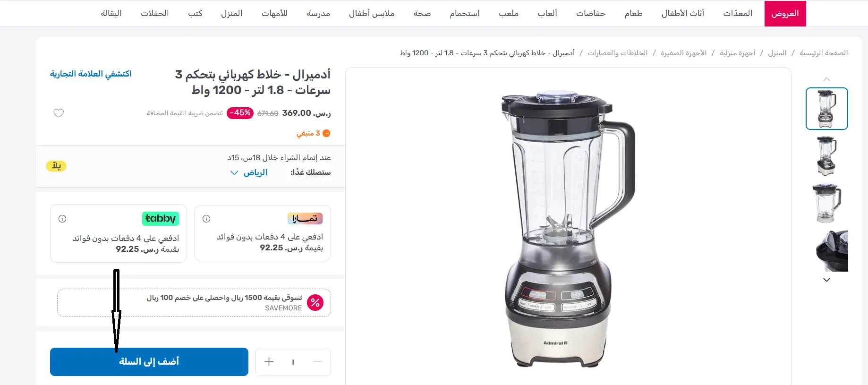Select second blender thumbnail image
Viewport: 868px width, 385px height.
826,156
